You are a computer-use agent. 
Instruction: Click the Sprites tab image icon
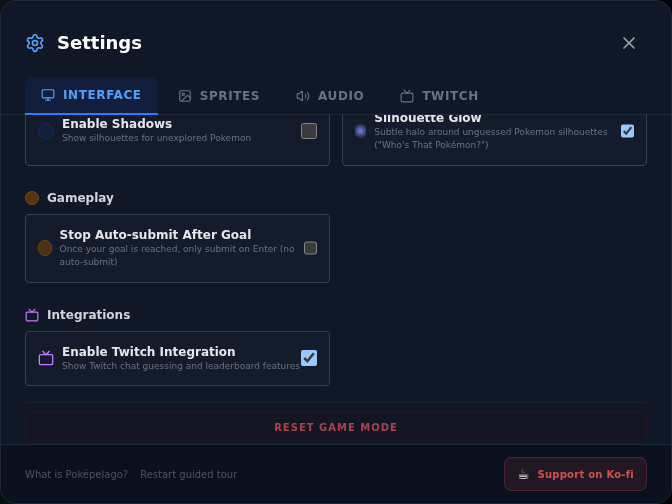185,96
